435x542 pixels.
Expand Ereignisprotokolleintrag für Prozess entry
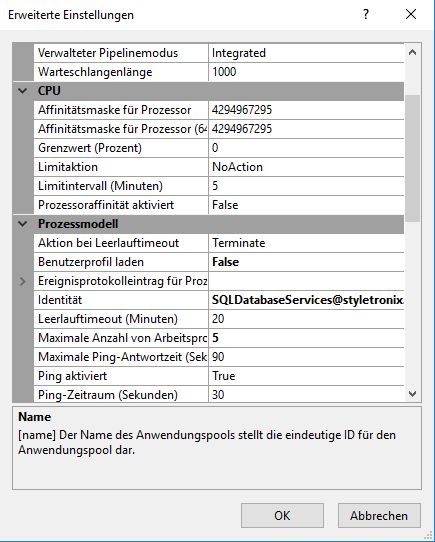coord(23,281)
